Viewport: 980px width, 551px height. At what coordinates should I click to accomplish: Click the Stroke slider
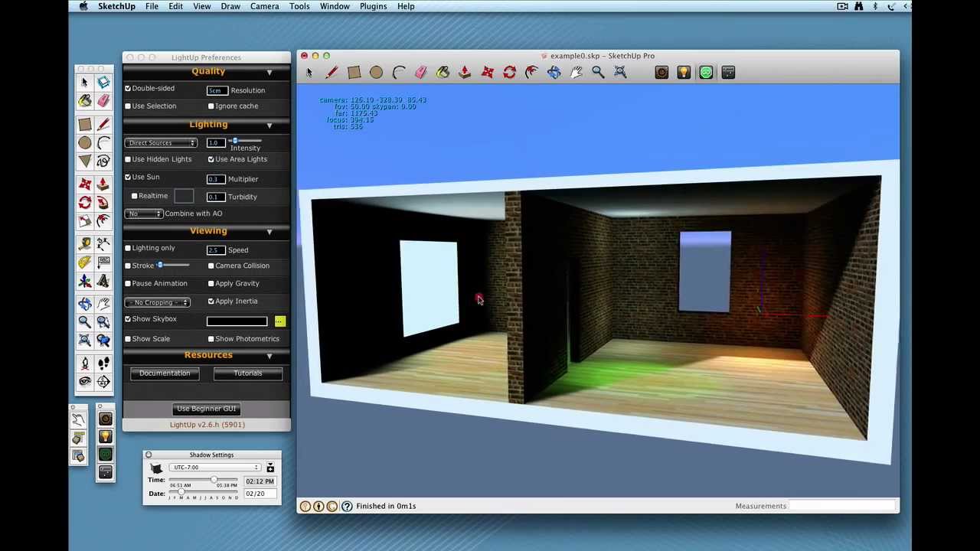[x=173, y=266]
